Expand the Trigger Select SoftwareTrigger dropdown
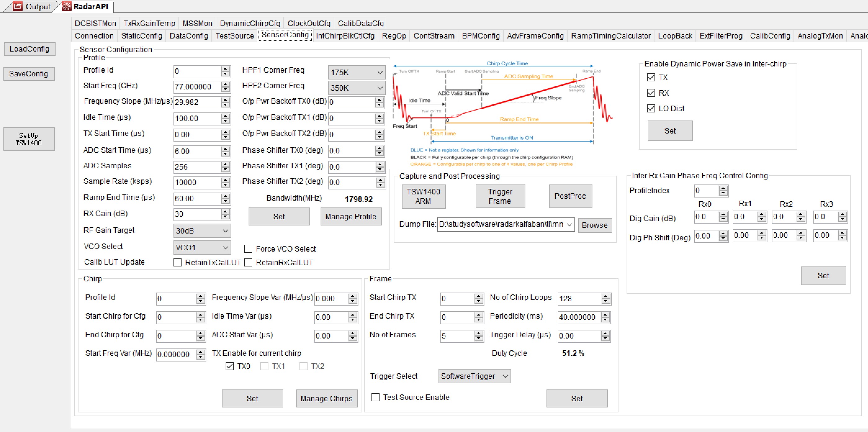The image size is (868, 432). (474, 376)
